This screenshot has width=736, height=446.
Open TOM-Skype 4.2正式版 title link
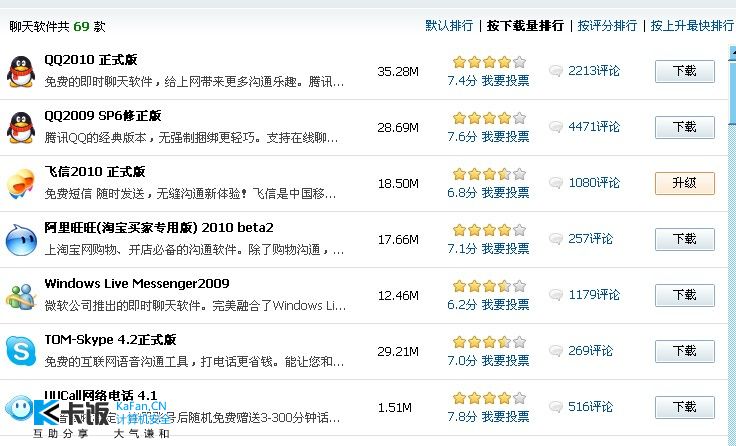[110, 339]
